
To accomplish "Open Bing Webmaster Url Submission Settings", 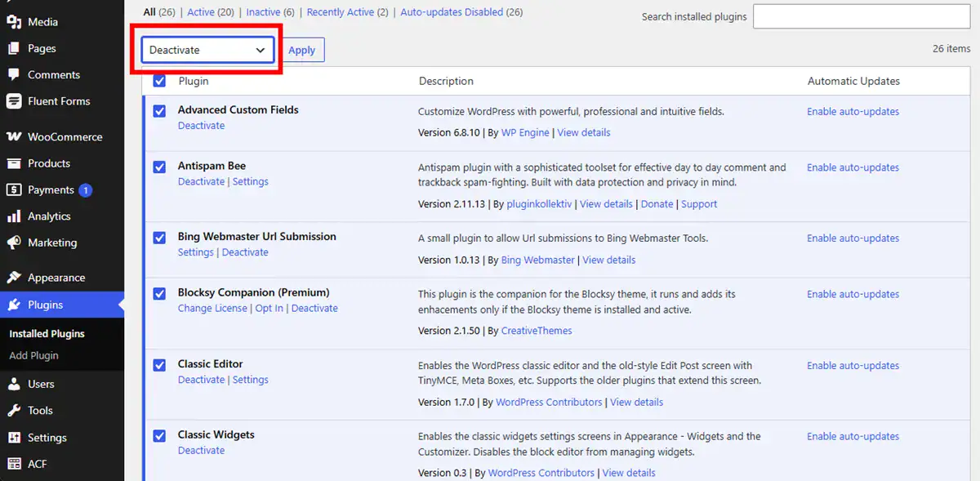I will click(195, 252).
